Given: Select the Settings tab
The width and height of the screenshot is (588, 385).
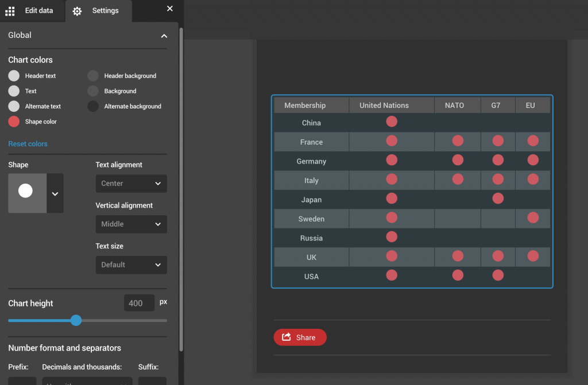Looking at the screenshot, I should [x=98, y=10].
